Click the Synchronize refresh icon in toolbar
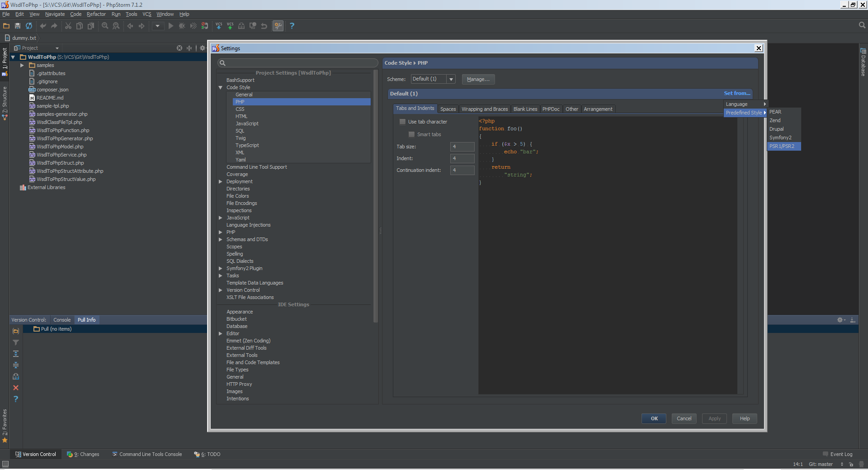This screenshot has height=470, width=868. tap(29, 26)
